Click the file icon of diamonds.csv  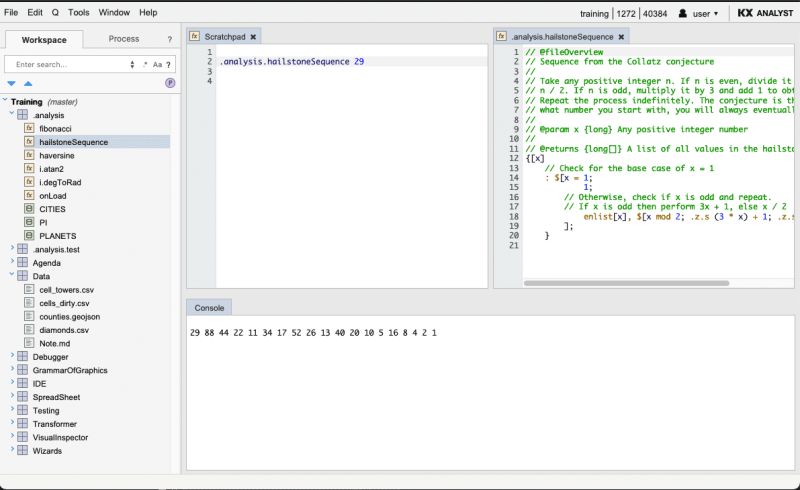click(29, 330)
